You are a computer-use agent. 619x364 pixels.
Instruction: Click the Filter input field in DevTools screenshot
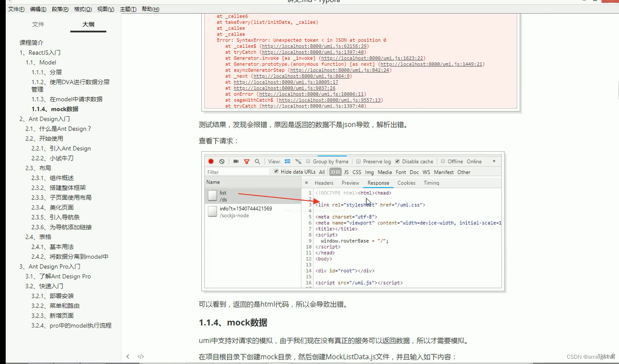(237, 172)
